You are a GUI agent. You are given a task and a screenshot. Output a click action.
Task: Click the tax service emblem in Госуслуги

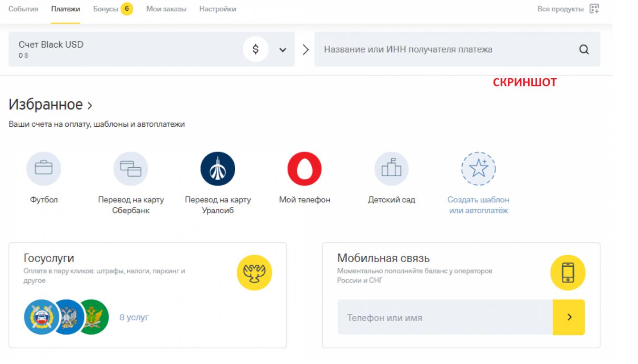pos(69,317)
